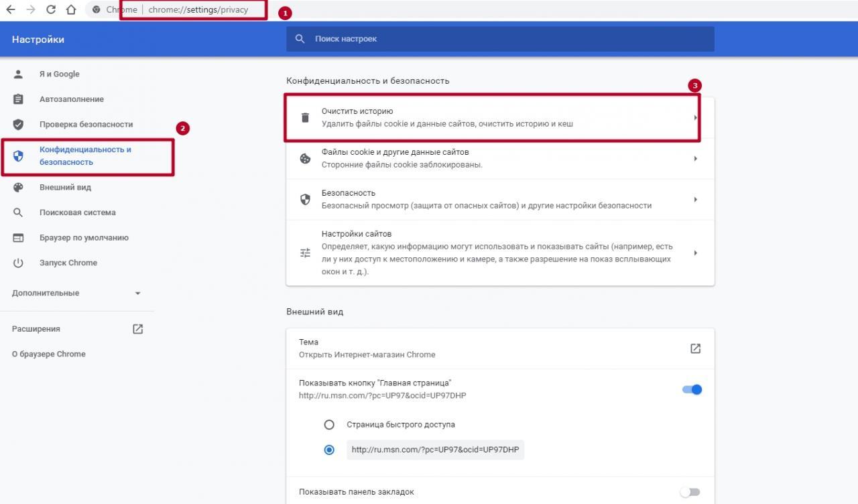The image size is (858, 504).
Task: Click the Конфиденциальность и безопасность section heading
Action: click(x=368, y=80)
